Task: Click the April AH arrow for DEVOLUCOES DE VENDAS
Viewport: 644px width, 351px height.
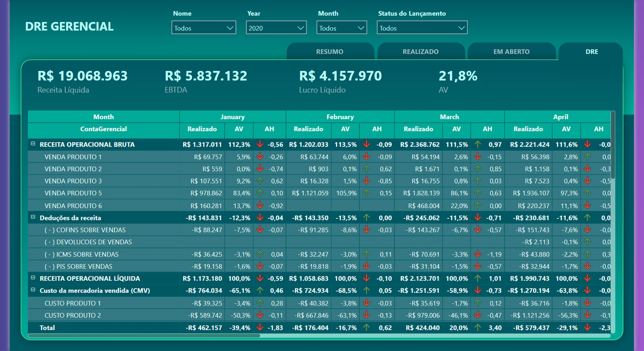Action: point(587,242)
